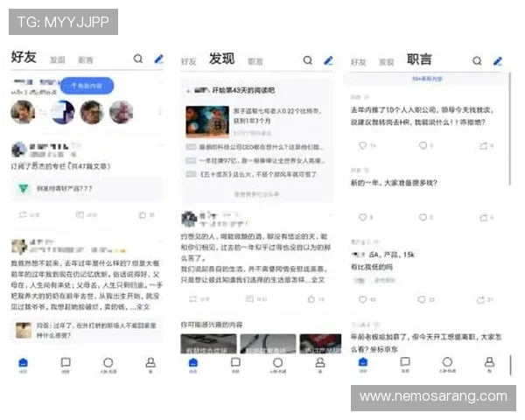525x420 pixels.
Task: Tap the compose pencil on 好友 screen
Action: tap(158, 59)
